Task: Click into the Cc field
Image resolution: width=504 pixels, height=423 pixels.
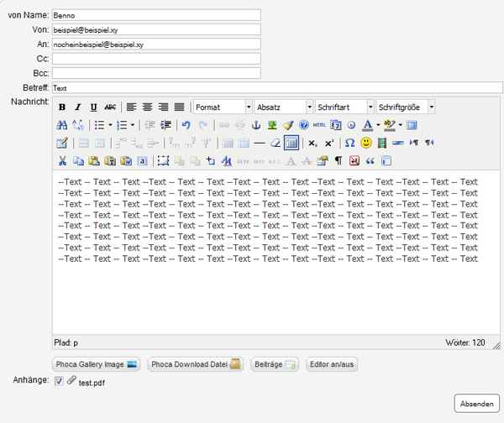Action: click(x=156, y=59)
